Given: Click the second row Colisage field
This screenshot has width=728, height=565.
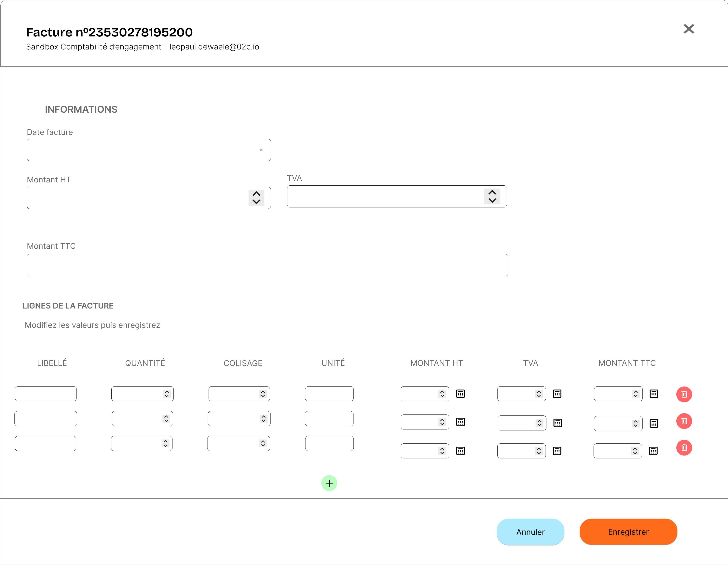Looking at the screenshot, I should (x=239, y=419).
